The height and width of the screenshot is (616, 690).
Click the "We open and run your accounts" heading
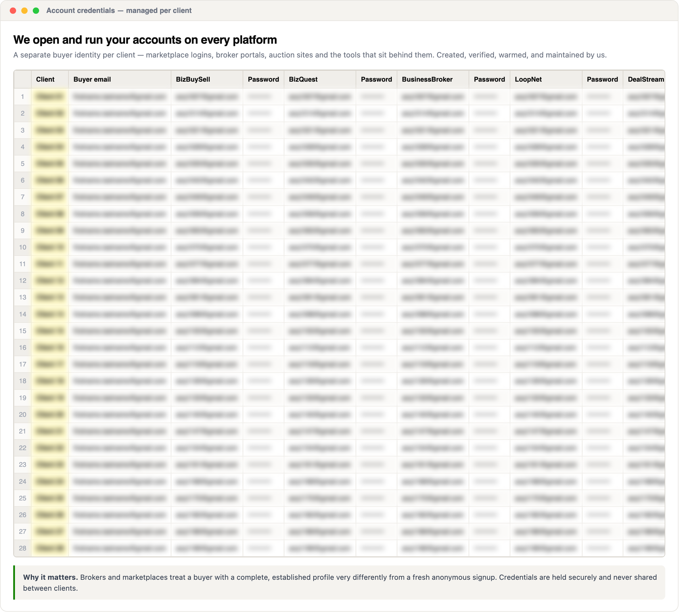[x=145, y=40]
